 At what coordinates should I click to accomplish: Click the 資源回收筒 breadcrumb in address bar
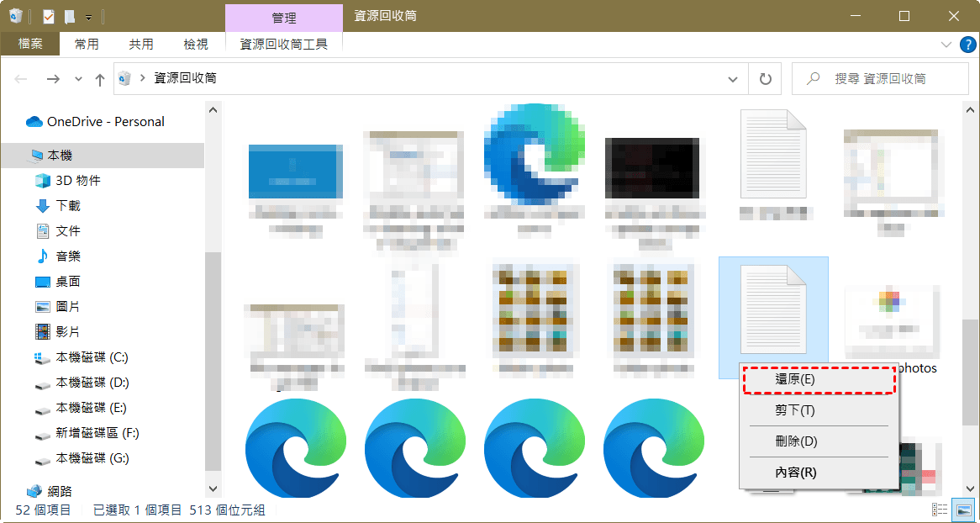coord(186,79)
